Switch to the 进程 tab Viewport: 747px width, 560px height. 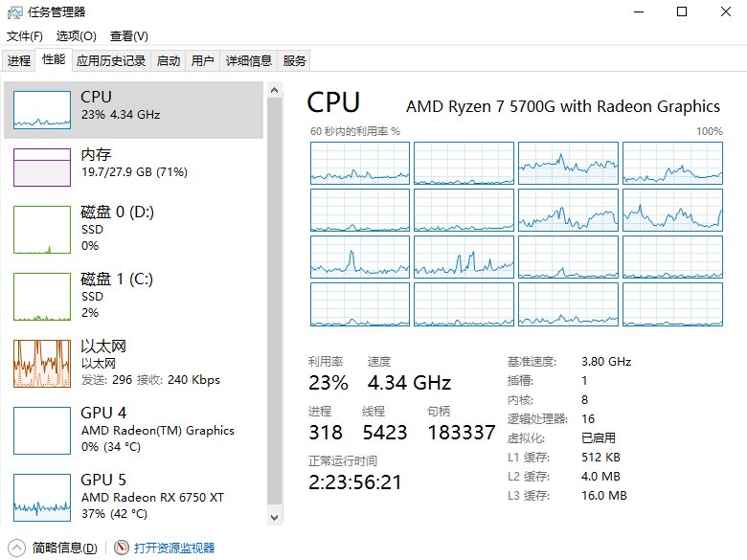pos(19,60)
